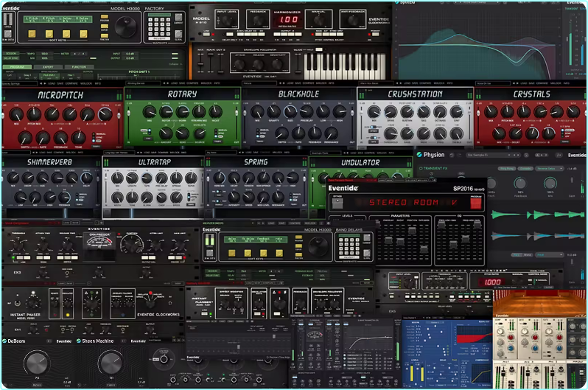This screenshot has height=390, width=588.
Task: Click the ShimmerVerb Decay knob
Action: point(28,178)
